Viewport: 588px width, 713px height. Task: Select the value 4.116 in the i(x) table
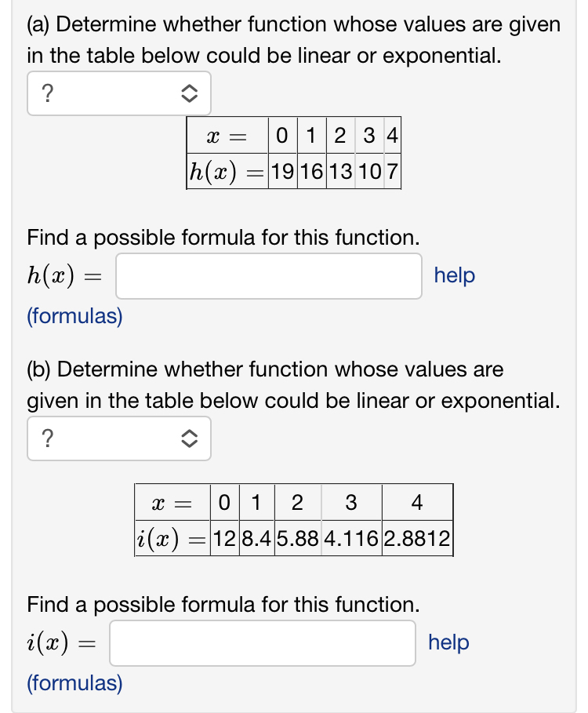(351, 538)
